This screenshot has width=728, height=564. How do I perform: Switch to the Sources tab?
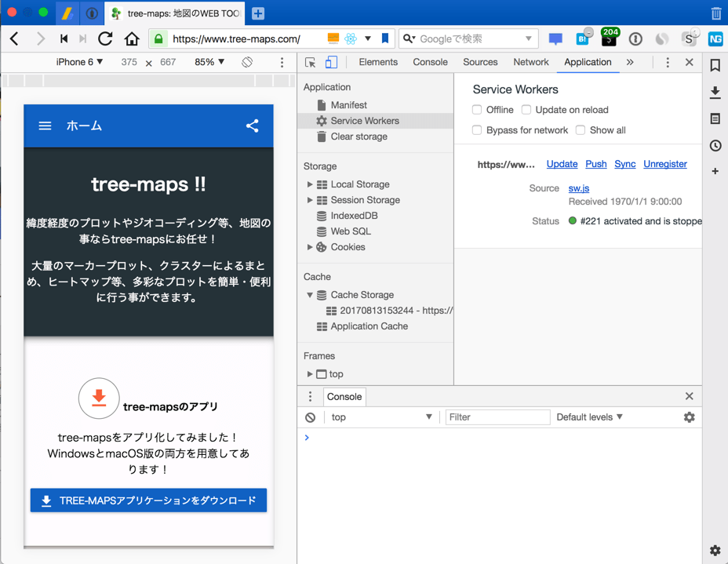coord(480,62)
